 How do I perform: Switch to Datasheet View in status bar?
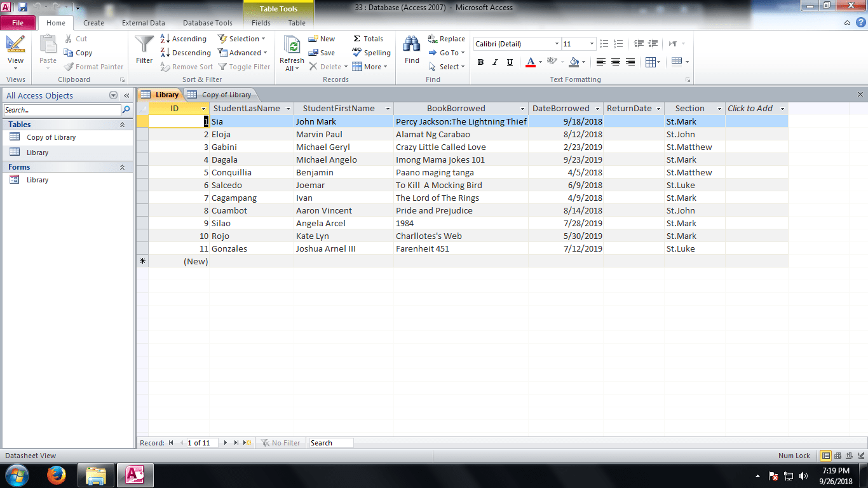[825, 456]
